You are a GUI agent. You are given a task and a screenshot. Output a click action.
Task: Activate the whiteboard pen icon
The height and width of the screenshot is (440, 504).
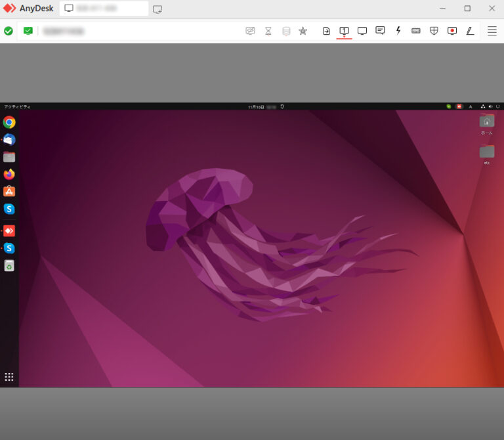[470, 31]
